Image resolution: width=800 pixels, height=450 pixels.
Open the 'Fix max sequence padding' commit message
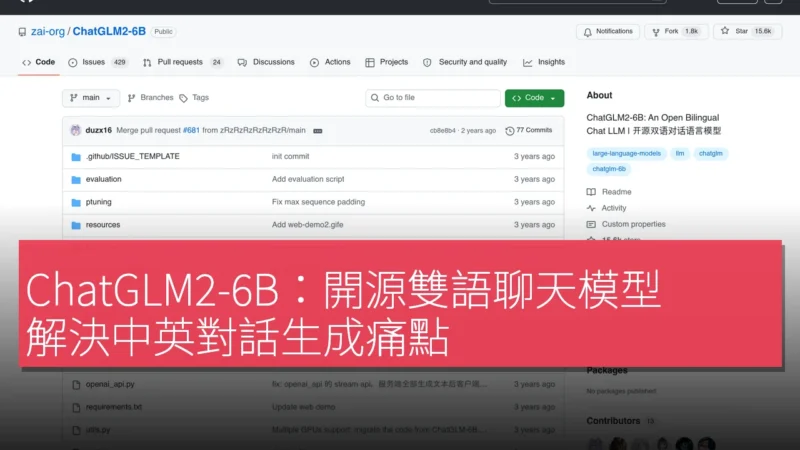318,202
